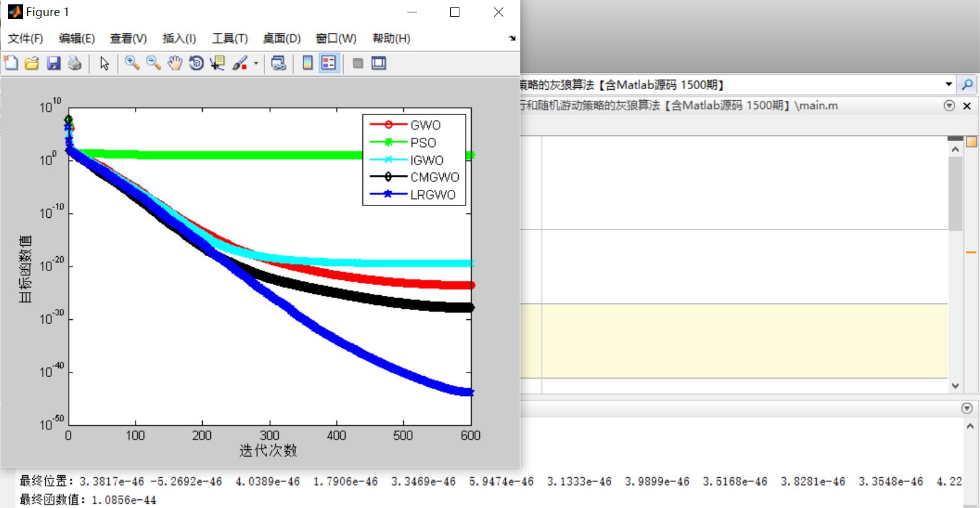
Task: Click the search magnifier button in MATLAB
Action: 967,84
